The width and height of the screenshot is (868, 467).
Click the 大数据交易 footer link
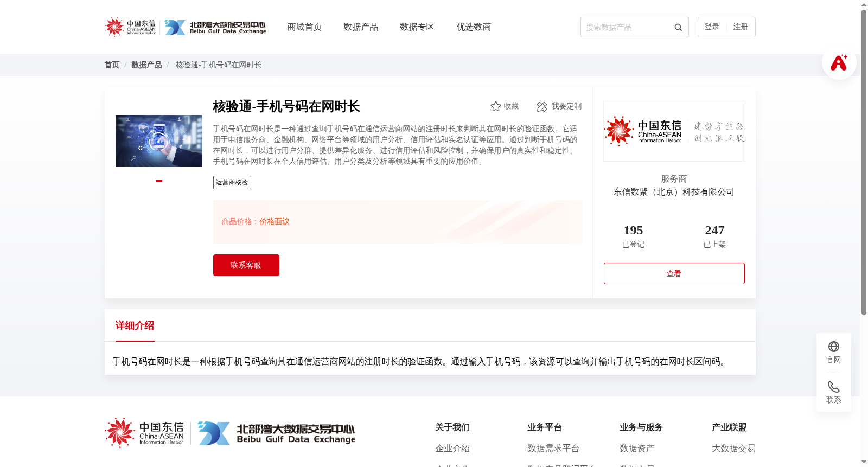[x=733, y=449]
